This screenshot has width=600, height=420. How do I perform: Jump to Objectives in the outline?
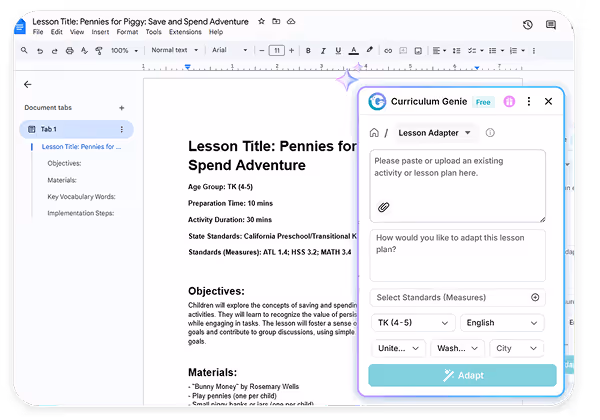64,163
